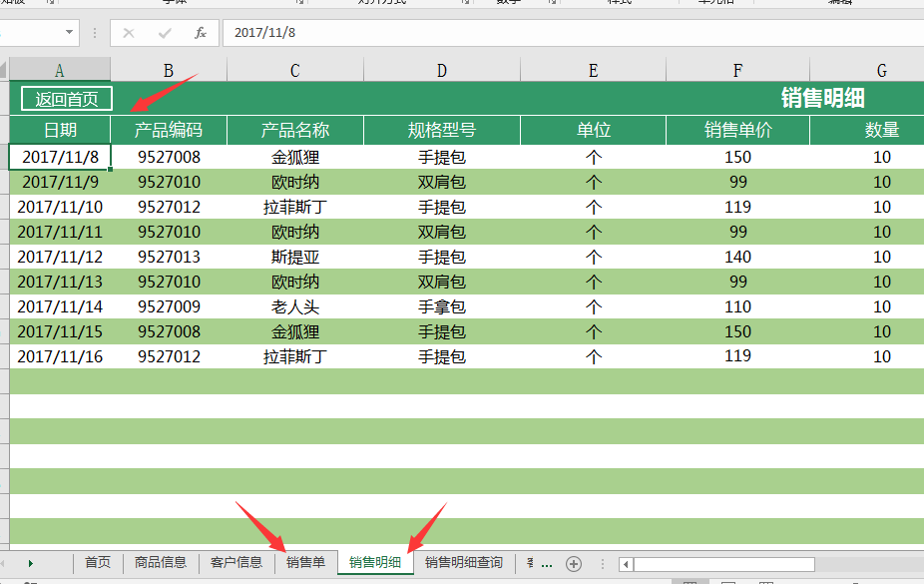The image size is (924, 584).
Task: Select 拉菲斯丁 in the 2017/11/16 row
Action: click(295, 356)
